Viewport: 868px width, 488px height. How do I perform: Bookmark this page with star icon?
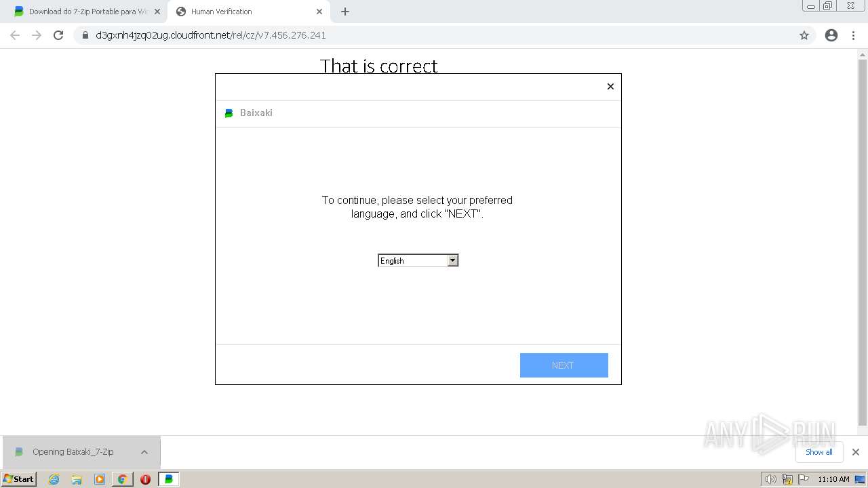click(804, 35)
